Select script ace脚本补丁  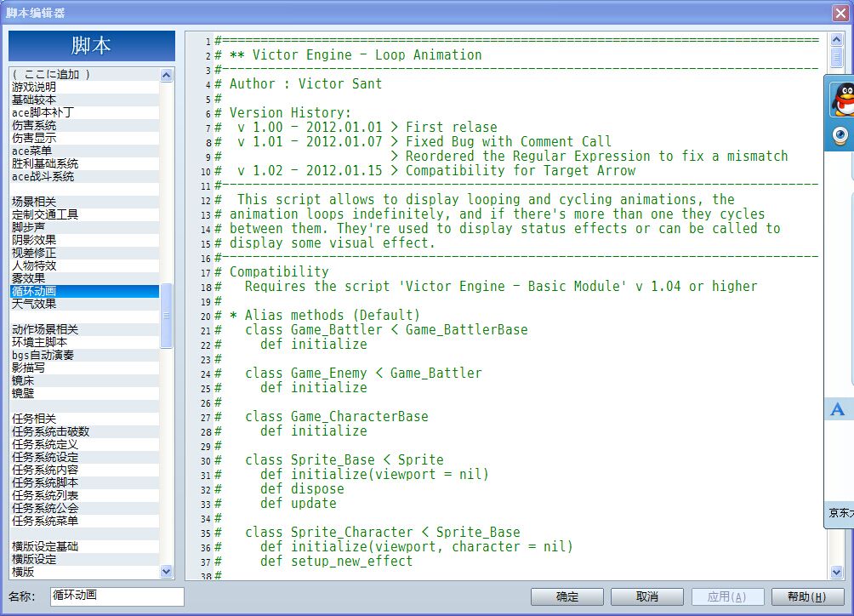point(85,112)
